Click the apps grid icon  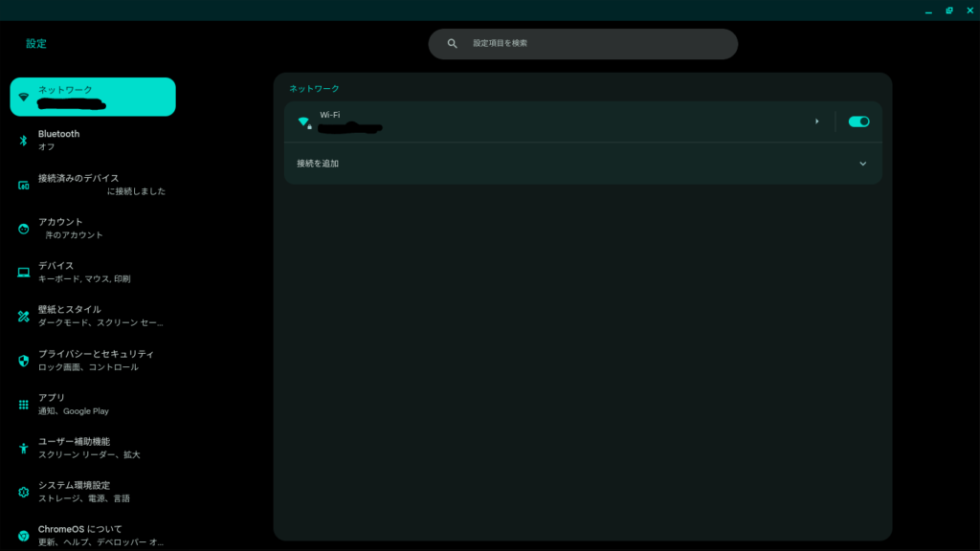coord(24,405)
